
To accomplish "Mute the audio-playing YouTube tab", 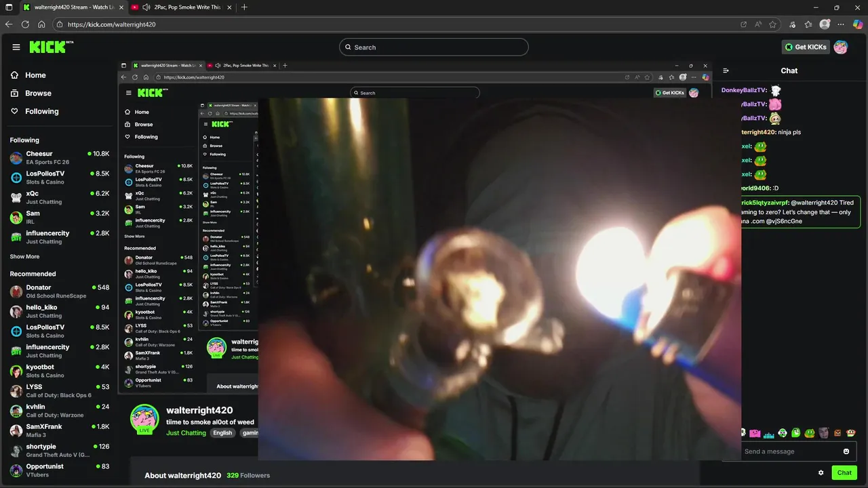I will click(146, 7).
